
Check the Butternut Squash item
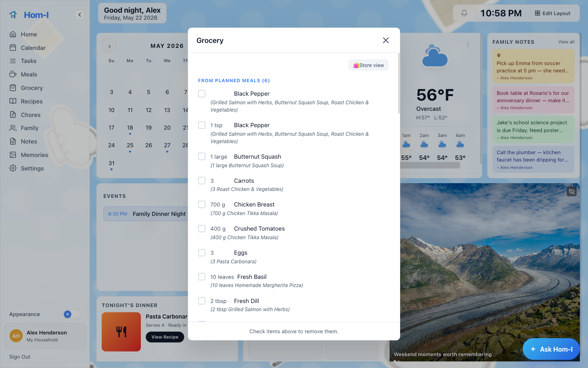(202, 157)
